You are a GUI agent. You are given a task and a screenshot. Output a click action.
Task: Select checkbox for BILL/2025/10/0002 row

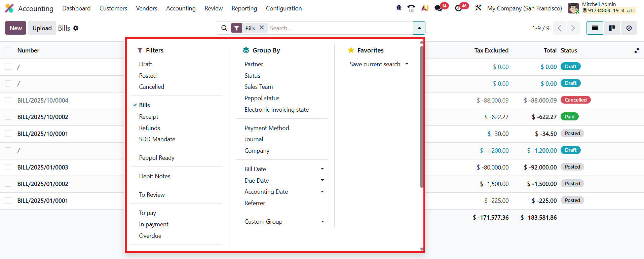tap(8, 117)
